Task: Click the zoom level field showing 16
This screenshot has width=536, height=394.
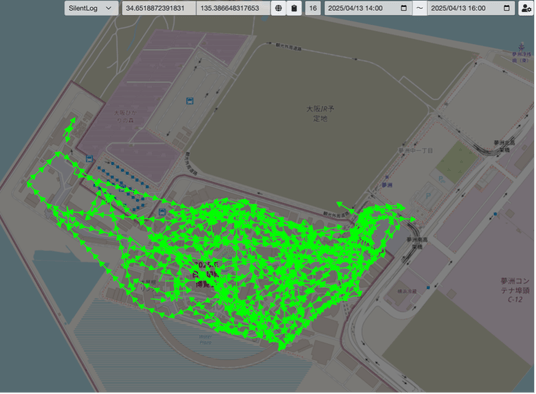Action: point(313,8)
